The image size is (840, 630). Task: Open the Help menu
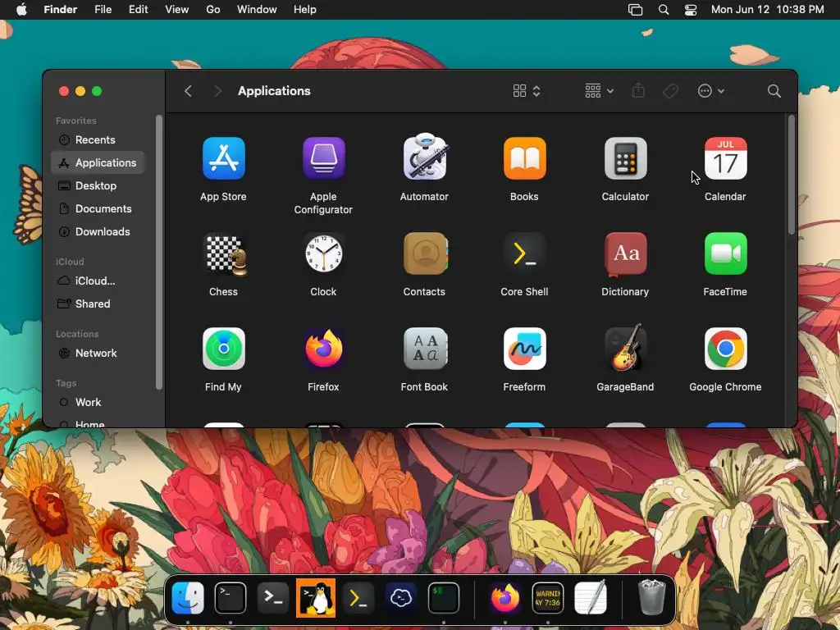pyautogui.click(x=305, y=10)
